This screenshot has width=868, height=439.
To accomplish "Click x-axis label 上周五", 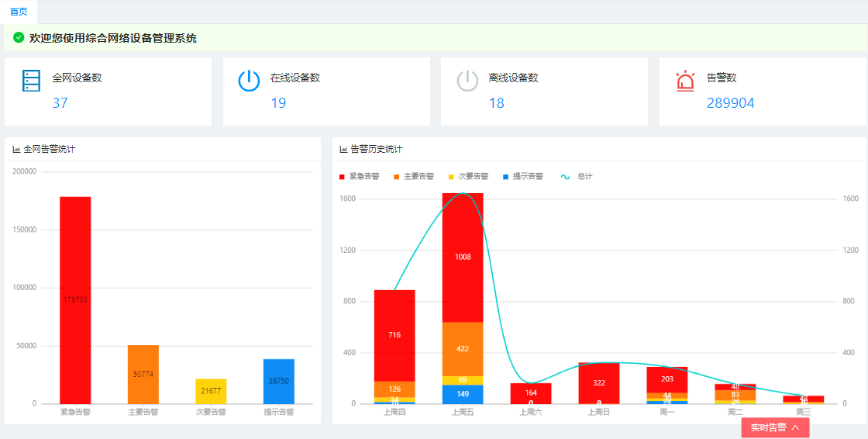I will tap(463, 412).
